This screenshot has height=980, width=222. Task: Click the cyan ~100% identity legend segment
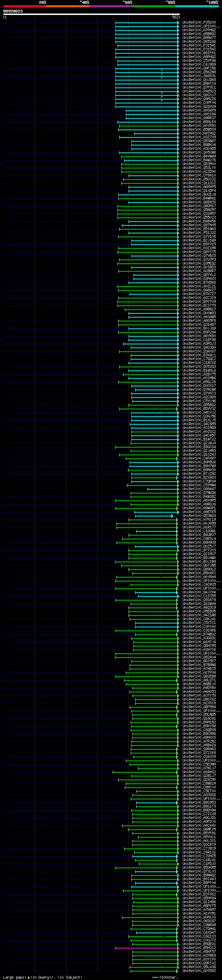pos(197,6)
